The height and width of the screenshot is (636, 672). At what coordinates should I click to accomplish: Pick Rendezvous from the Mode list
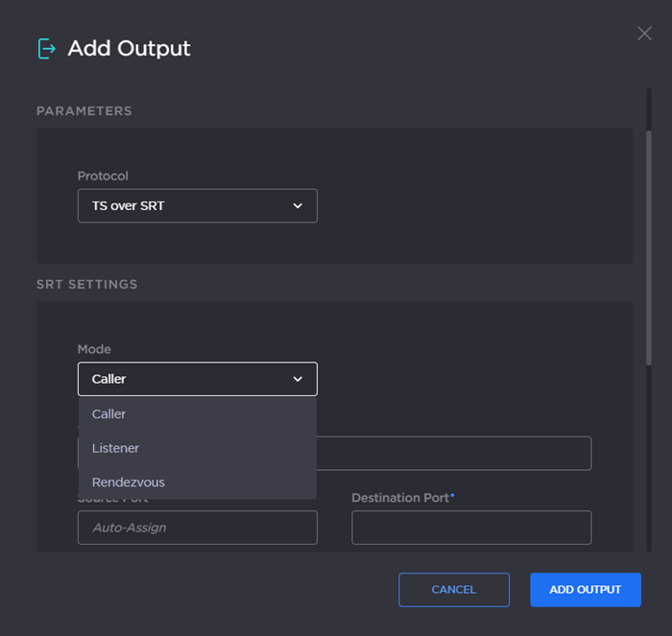coord(128,483)
